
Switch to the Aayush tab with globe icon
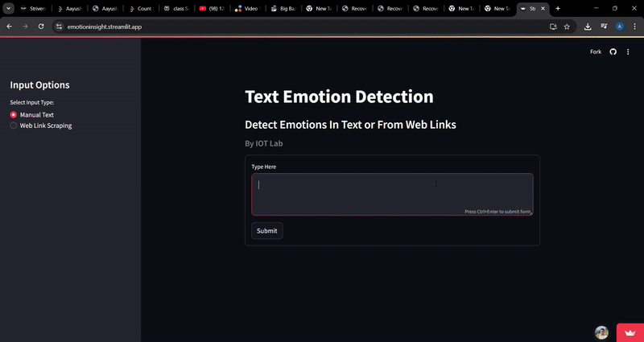105,9
